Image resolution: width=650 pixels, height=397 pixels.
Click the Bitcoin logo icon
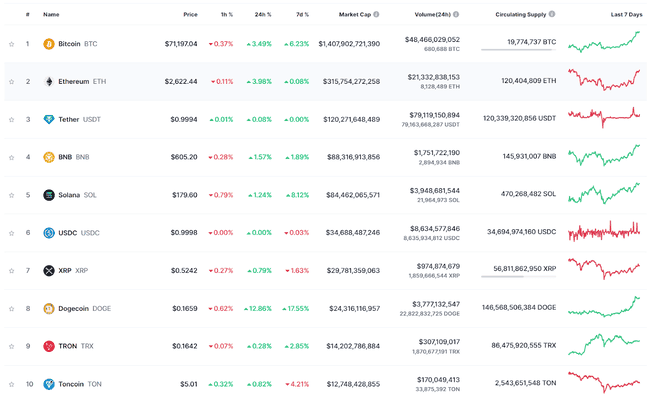49,44
